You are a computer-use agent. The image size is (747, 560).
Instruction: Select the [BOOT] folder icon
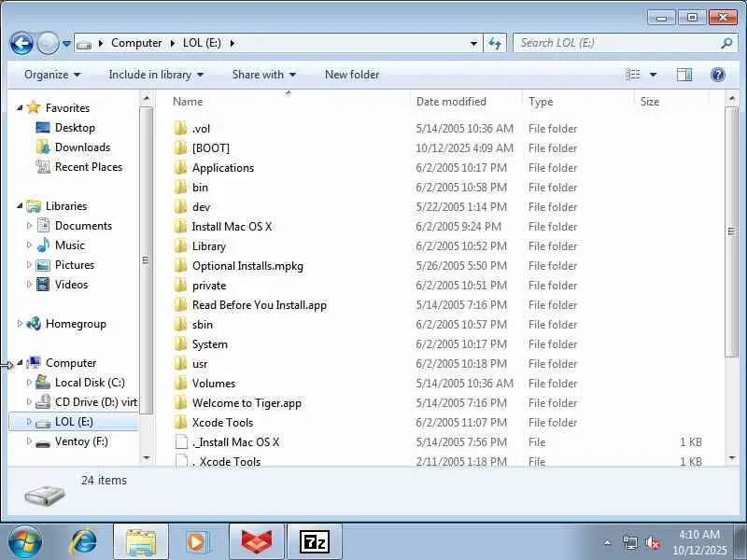click(180, 148)
